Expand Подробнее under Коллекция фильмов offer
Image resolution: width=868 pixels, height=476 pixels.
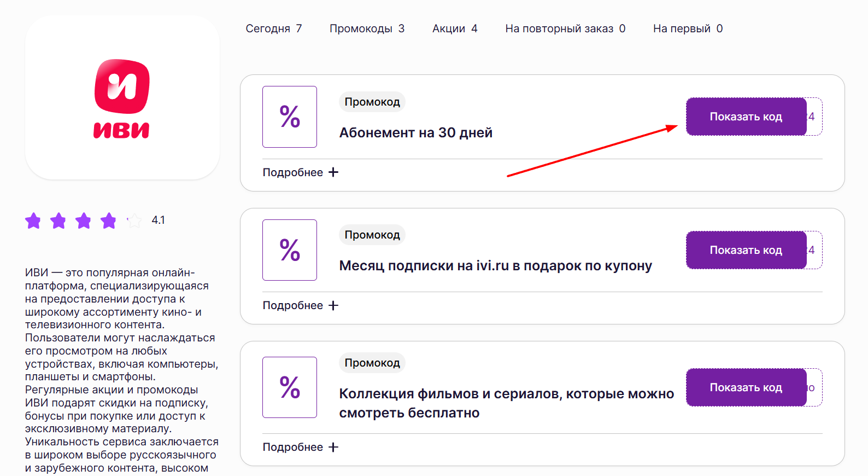point(301,447)
